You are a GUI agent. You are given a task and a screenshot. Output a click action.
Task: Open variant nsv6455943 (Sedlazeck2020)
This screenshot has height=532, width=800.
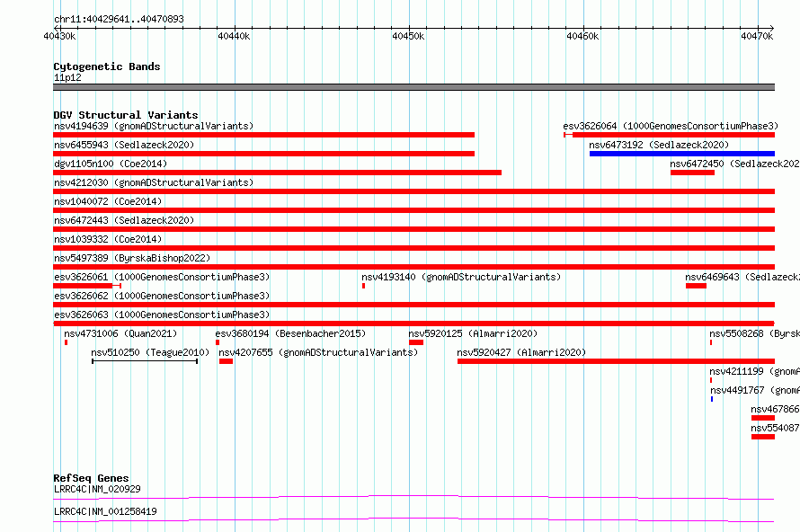(x=124, y=145)
